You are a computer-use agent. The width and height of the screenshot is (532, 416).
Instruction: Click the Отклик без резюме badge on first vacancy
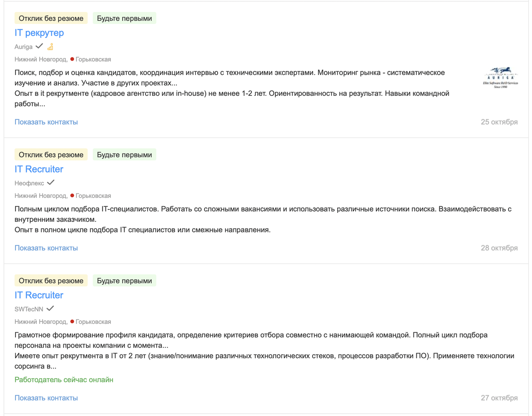(x=51, y=18)
